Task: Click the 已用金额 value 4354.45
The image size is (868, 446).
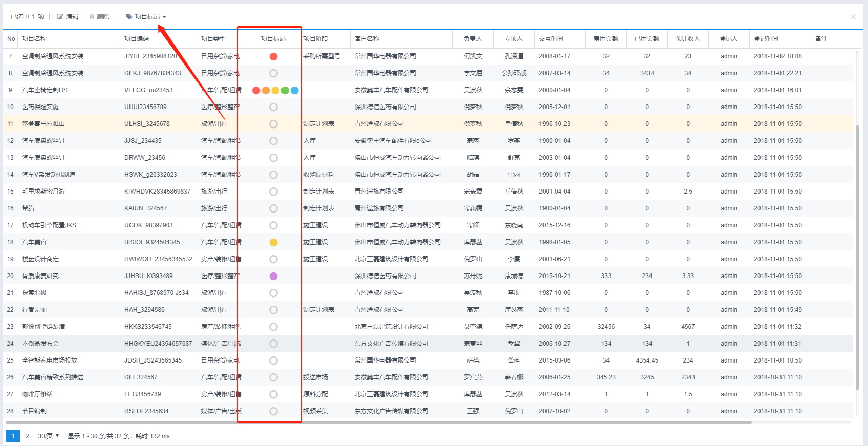Action: pyautogui.click(x=647, y=360)
